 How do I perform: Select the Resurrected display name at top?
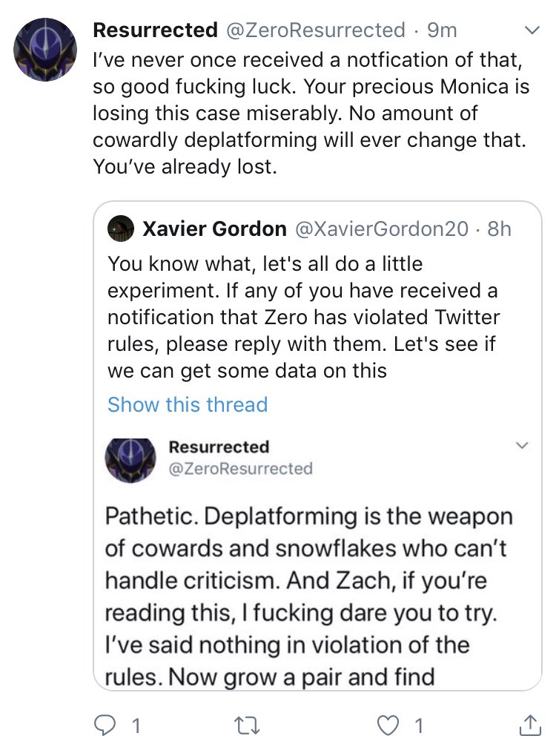[155, 30]
